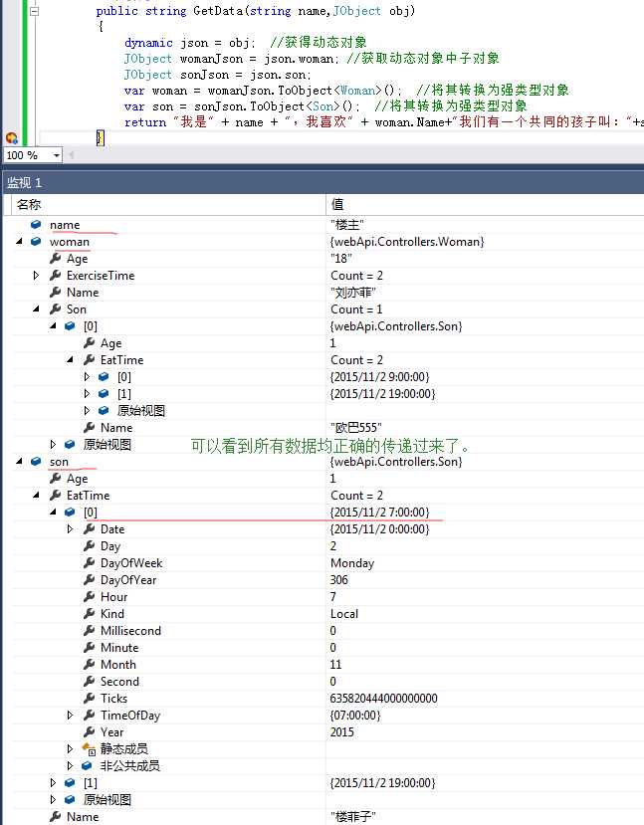
Task: Click the wrench icon beside ExerciseTime
Action: 56,276
